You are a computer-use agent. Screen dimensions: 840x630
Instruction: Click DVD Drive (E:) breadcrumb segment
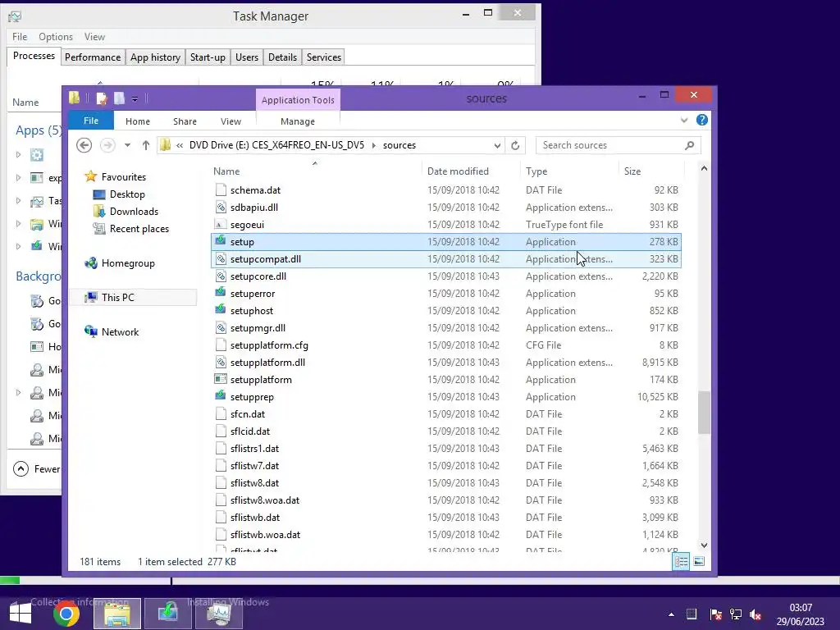tap(276, 145)
